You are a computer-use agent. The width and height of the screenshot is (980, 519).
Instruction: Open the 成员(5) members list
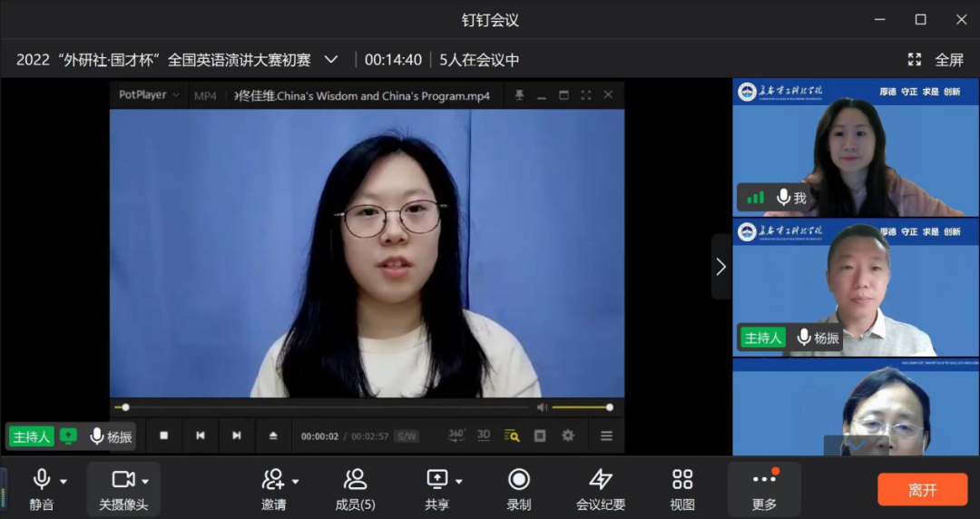355,489
